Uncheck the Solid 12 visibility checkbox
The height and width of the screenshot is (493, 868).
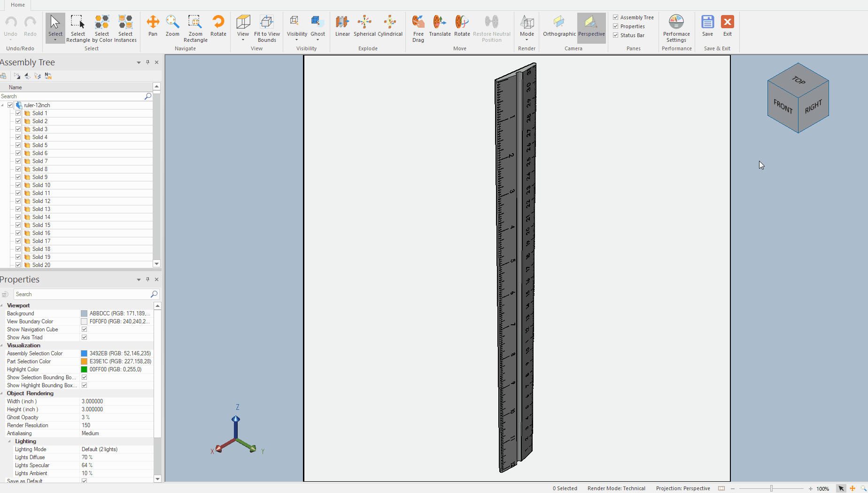(18, 201)
